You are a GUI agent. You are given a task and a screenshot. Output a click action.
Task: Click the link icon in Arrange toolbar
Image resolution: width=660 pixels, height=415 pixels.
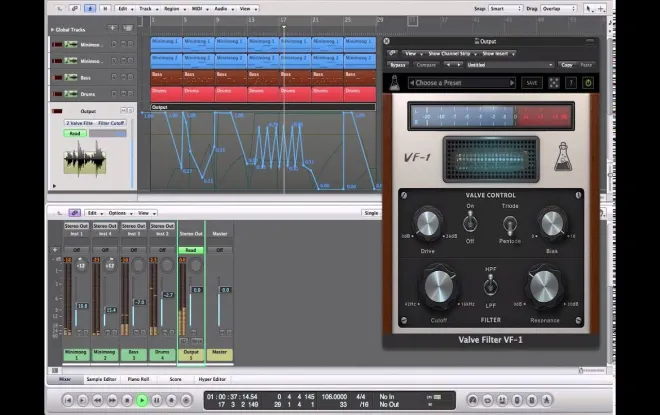(x=75, y=8)
